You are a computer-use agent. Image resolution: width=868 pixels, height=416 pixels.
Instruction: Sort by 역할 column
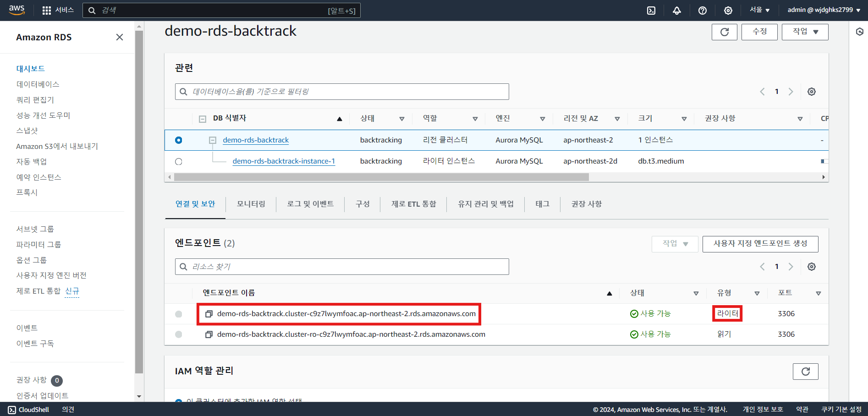475,119
